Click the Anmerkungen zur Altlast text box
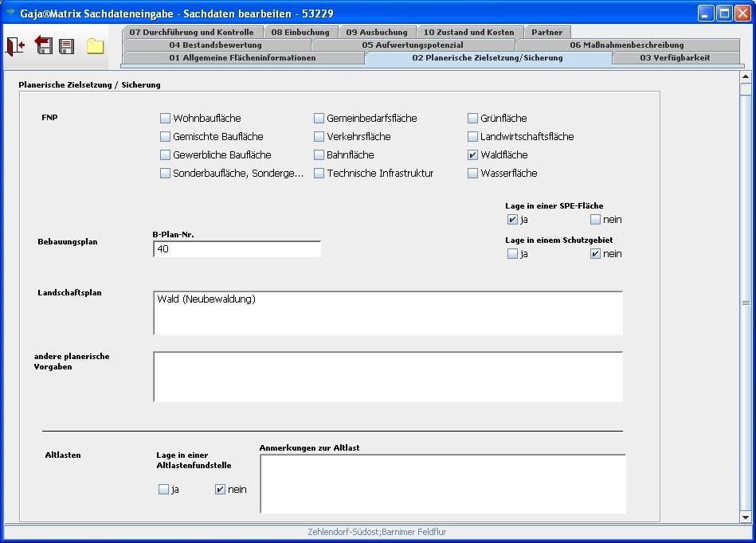The image size is (756, 543). coord(442,484)
